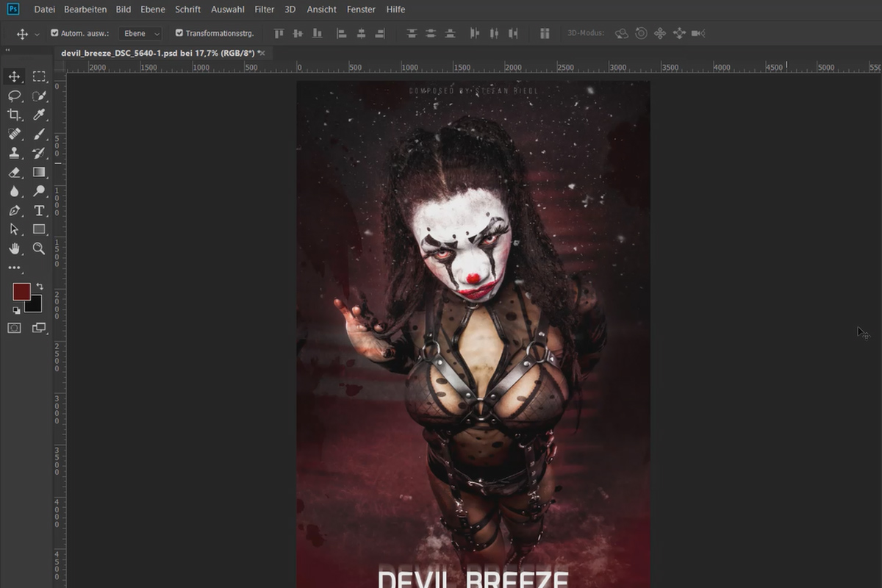This screenshot has width=882, height=588.
Task: Reset default foreground and background colors
Action: pyautogui.click(x=16, y=310)
